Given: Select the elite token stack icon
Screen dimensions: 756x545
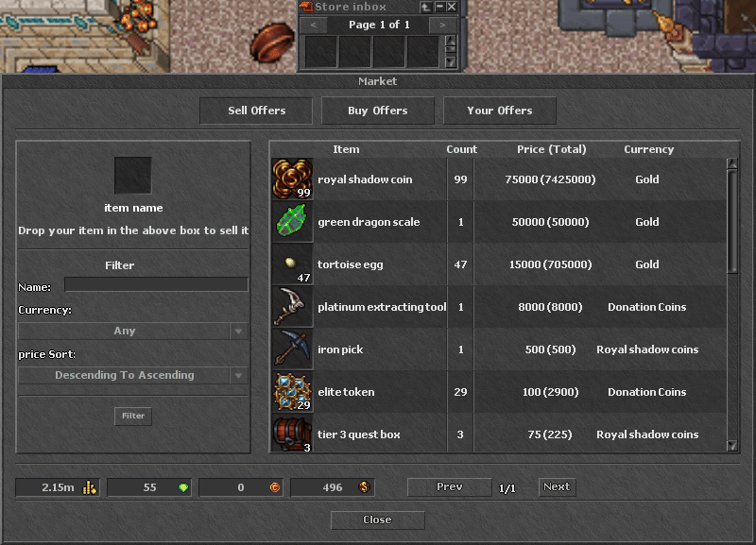Looking at the screenshot, I should pyautogui.click(x=292, y=391).
